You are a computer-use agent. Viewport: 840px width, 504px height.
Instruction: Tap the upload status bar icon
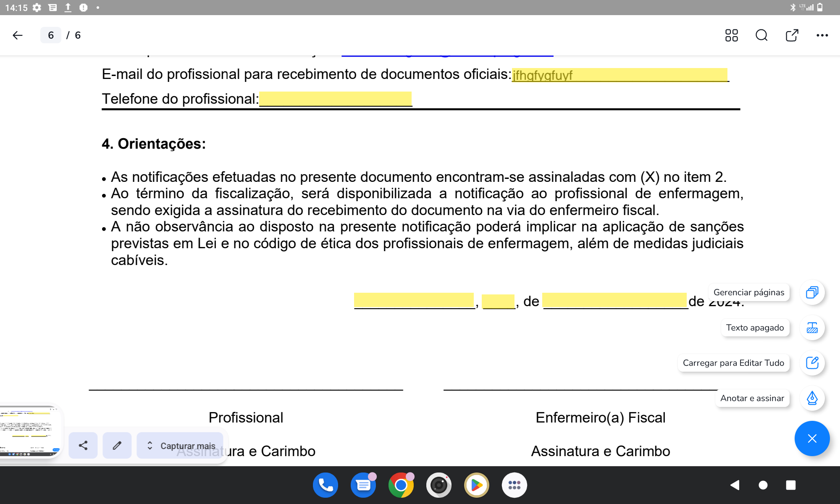pos(68,8)
